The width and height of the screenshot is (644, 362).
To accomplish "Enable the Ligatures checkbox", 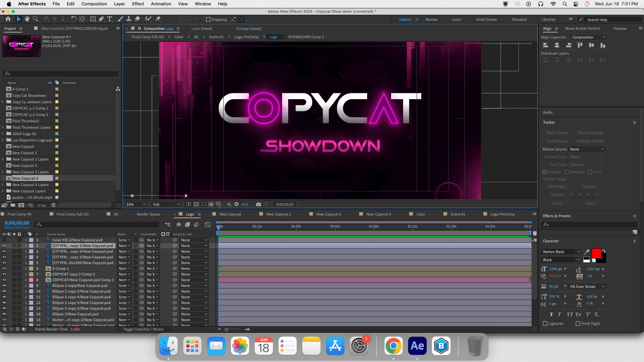I will coord(545,323).
